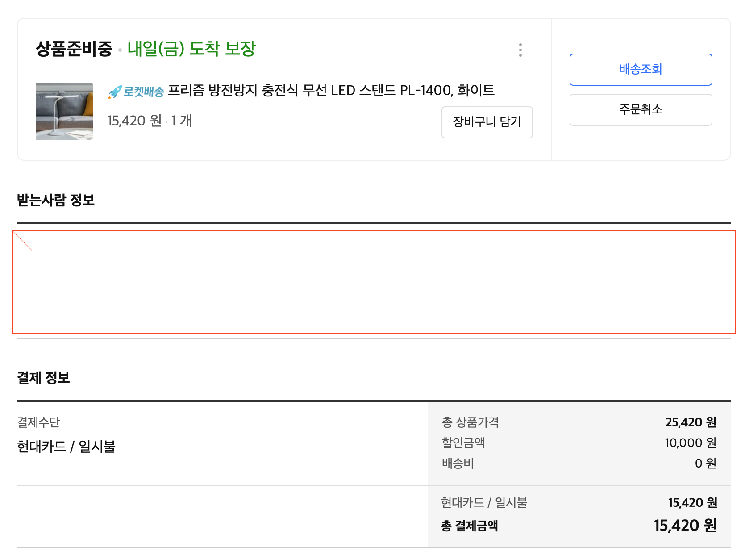The height and width of the screenshot is (560, 741).
Task: Open the 프리즘 LED 스탠드 product title
Action: [331, 91]
